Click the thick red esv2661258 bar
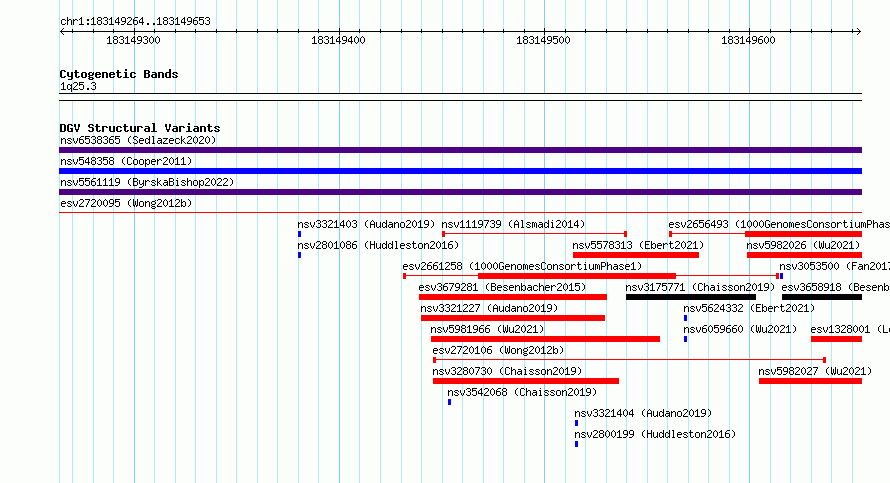This screenshot has width=890, height=483. click(577, 276)
